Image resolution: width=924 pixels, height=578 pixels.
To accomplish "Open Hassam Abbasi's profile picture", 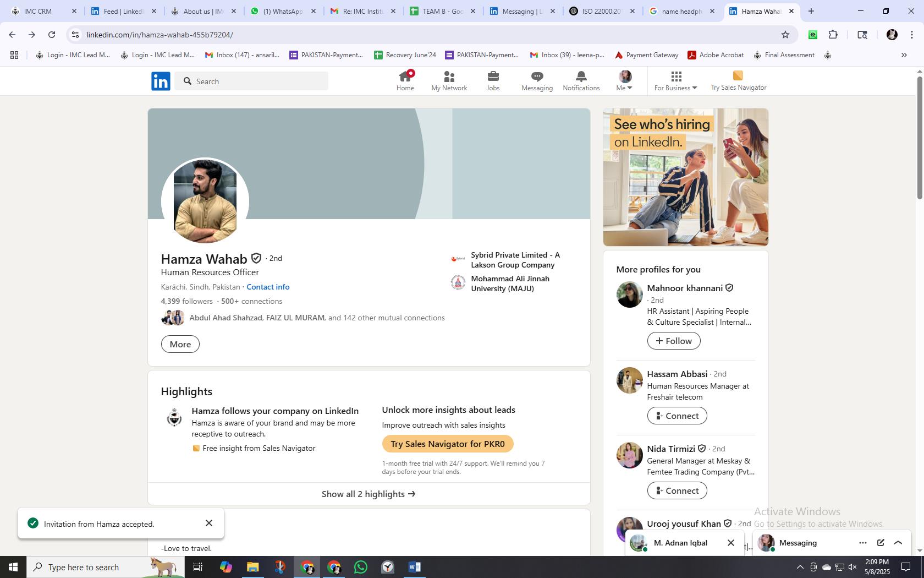I will tap(629, 380).
